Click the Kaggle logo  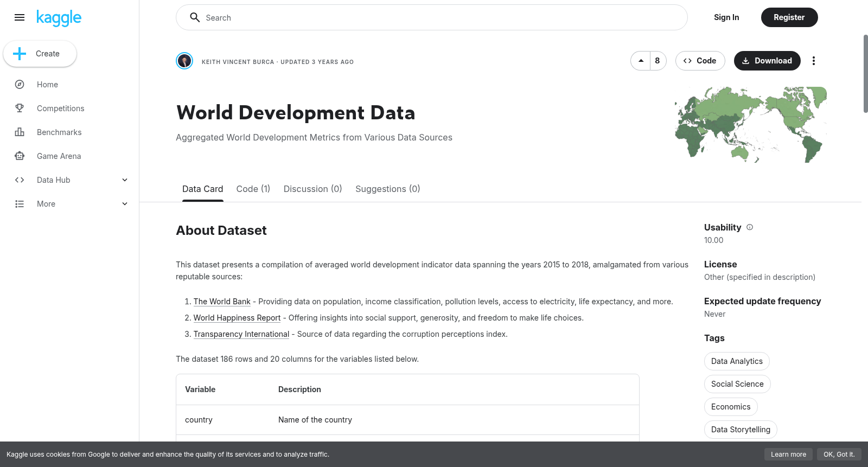pos(59,18)
